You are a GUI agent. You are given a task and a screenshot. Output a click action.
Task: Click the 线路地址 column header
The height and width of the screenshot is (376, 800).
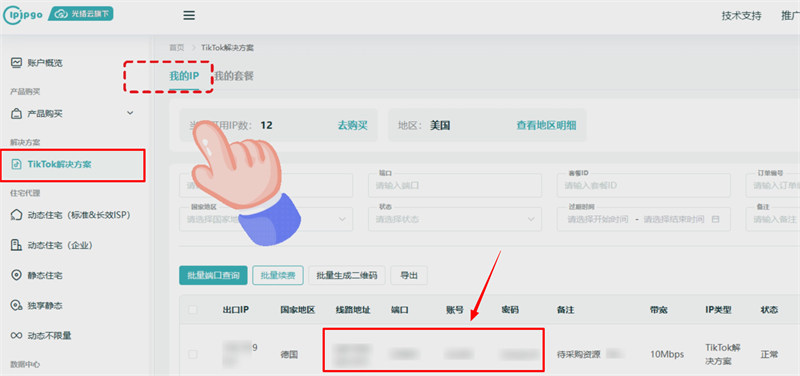coord(353,310)
